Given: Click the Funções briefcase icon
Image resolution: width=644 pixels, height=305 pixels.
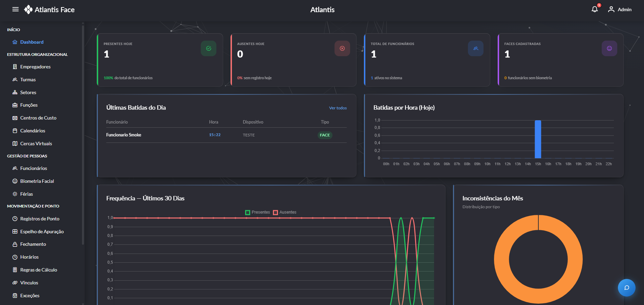Looking at the screenshot, I should pos(15,105).
